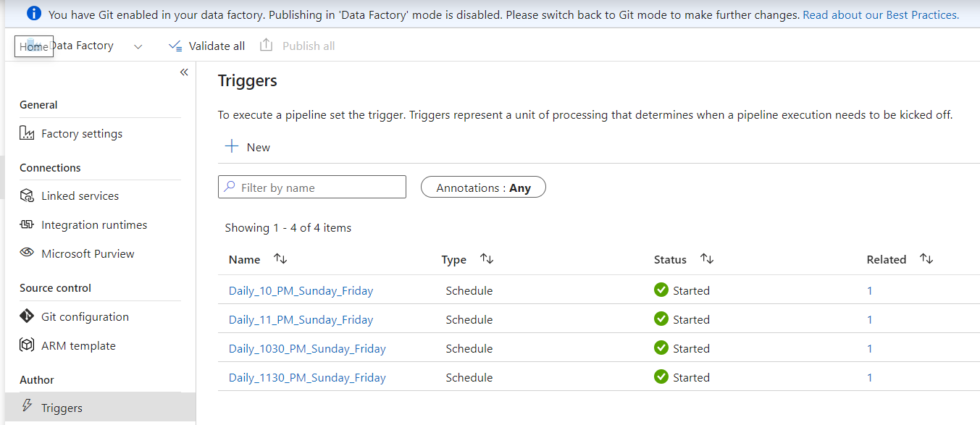Click the ARM template cube icon
980x425 pixels.
(28, 345)
